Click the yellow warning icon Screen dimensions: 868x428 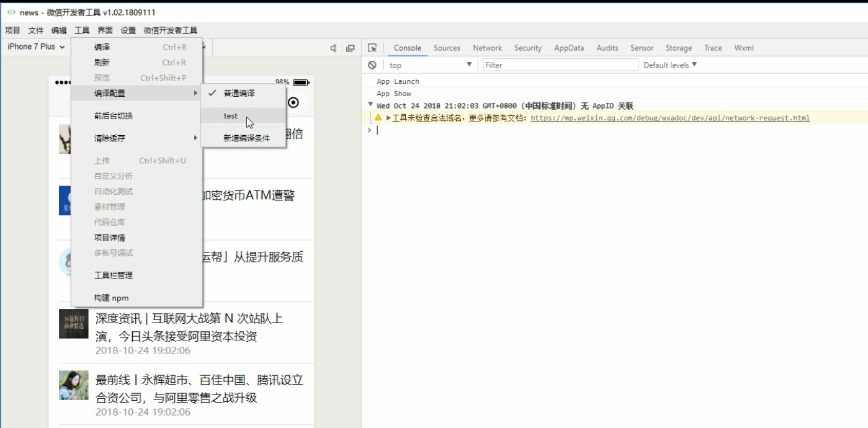378,118
